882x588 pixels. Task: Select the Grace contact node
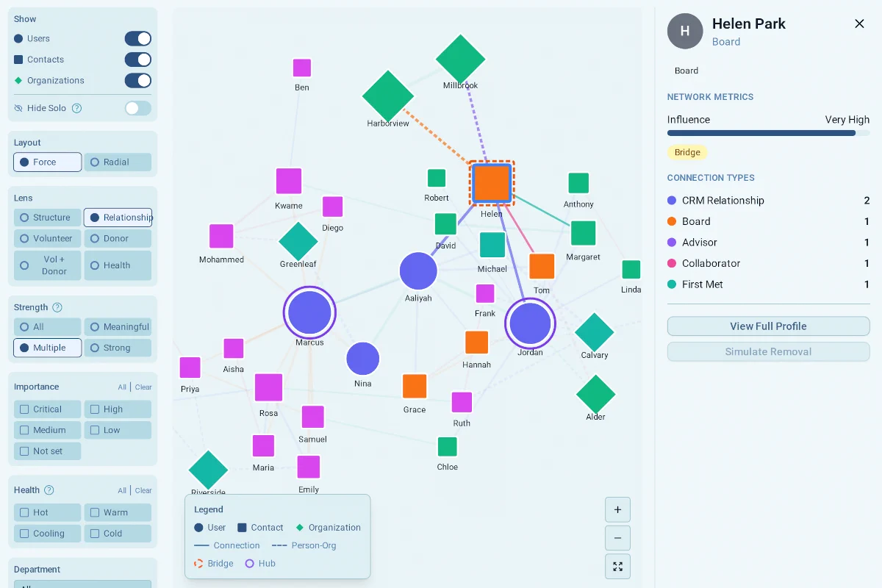click(415, 387)
